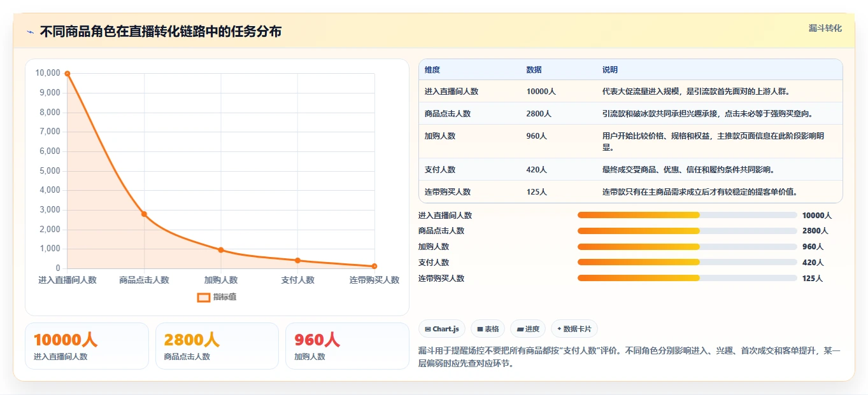Screen dimensions: 868x395
Task: Click the title 不同商品角色在直播转化链路中的任务分布
Action: [x=160, y=32]
